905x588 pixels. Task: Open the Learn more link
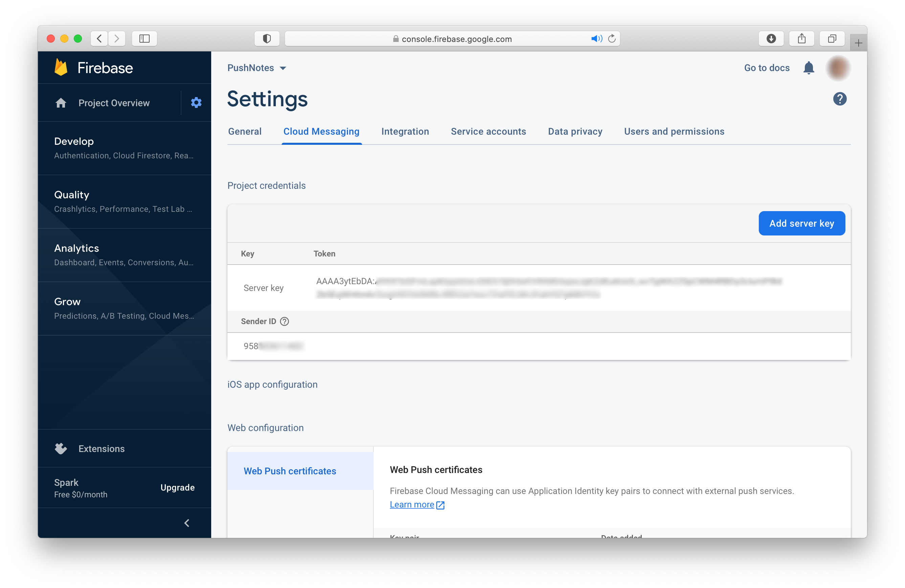tap(412, 505)
